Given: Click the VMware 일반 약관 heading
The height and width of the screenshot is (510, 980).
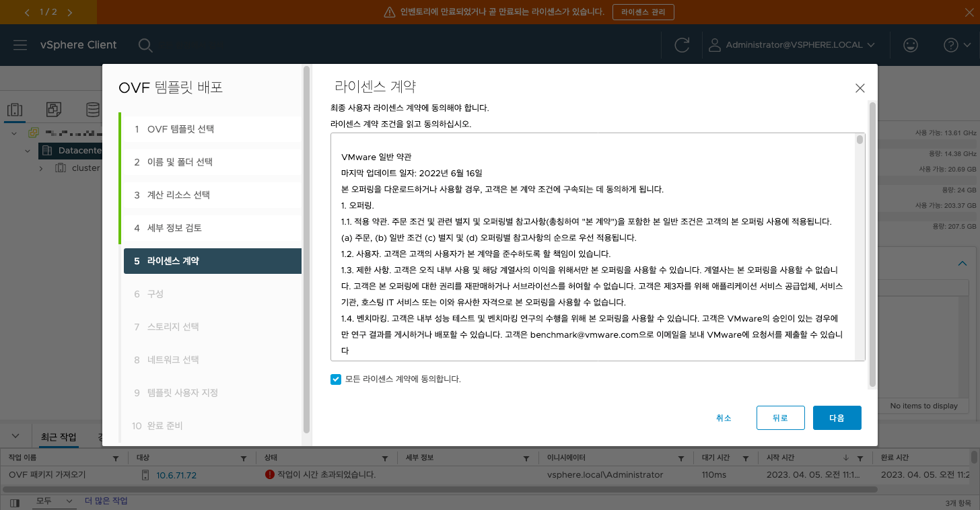Looking at the screenshot, I should click(x=376, y=157).
